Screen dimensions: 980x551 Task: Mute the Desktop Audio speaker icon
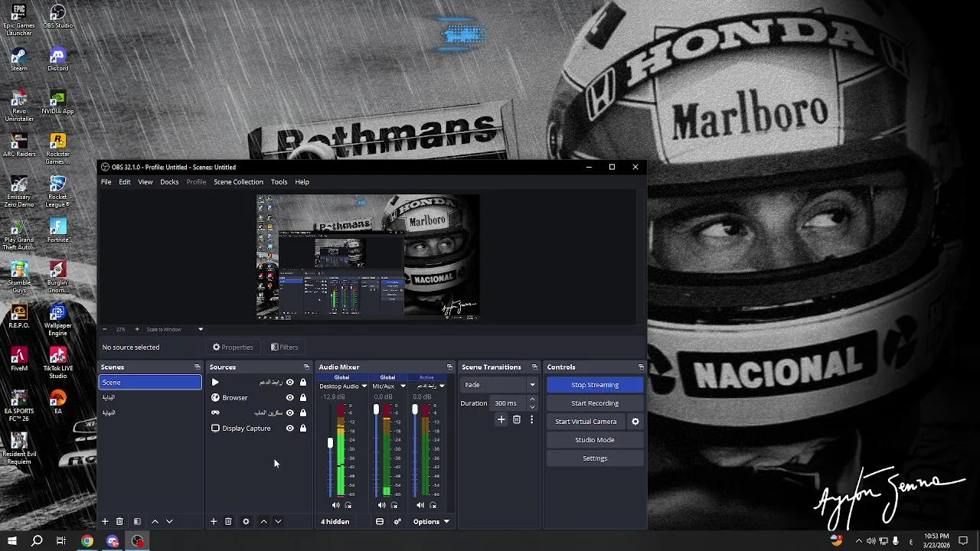pos(335,505)
